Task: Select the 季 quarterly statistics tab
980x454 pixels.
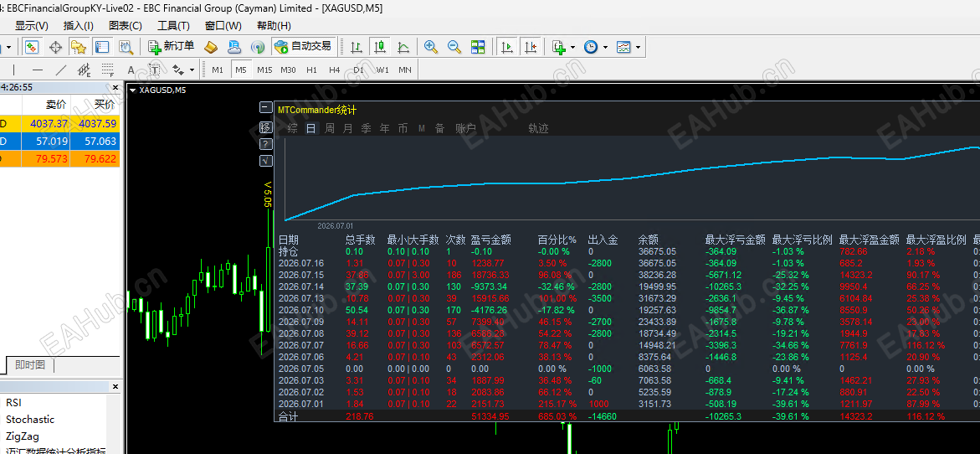Action: pos(367,128)
